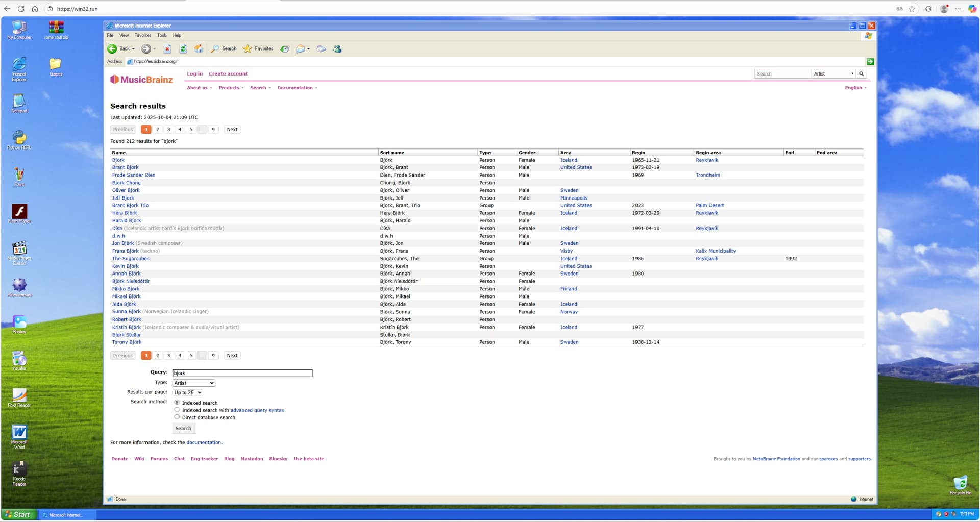Viewport: 980px width, 522px height.
Task: Click the Home icon in IE toolbar
Action: point(199,49)
